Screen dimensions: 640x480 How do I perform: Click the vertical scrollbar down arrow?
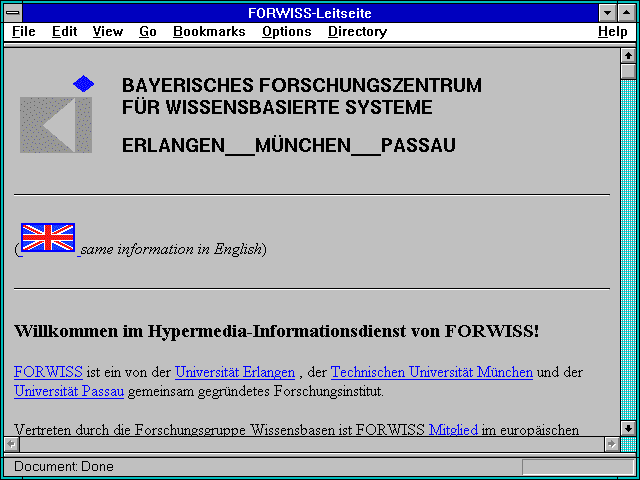pyautogui.click(x=628, y=428)
